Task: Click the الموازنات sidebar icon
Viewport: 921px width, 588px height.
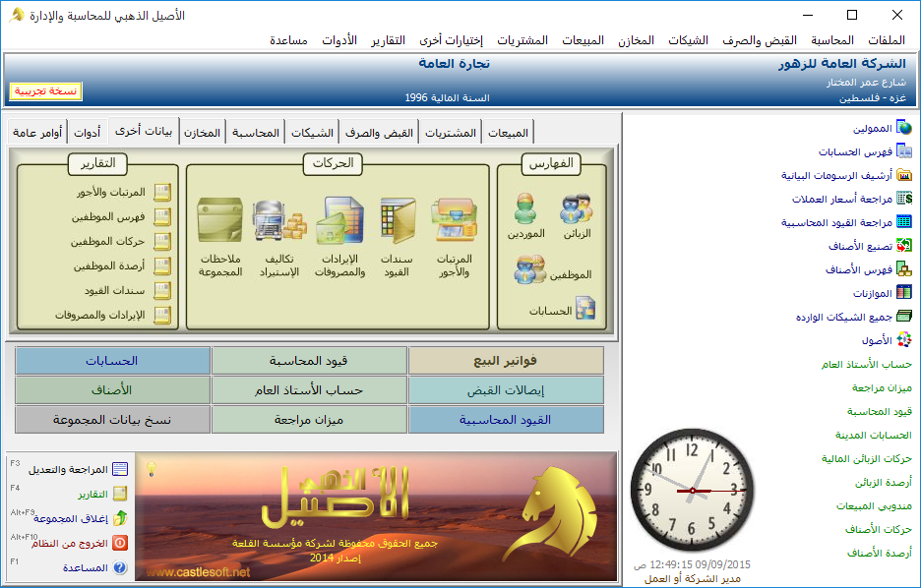Action: [904, 292]
